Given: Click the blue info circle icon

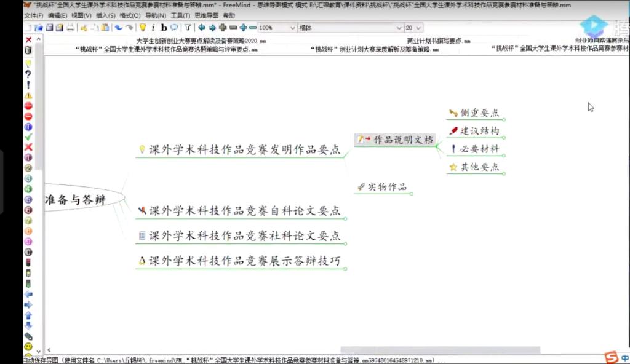Looking at the screenshot, I should click(28, 127).
